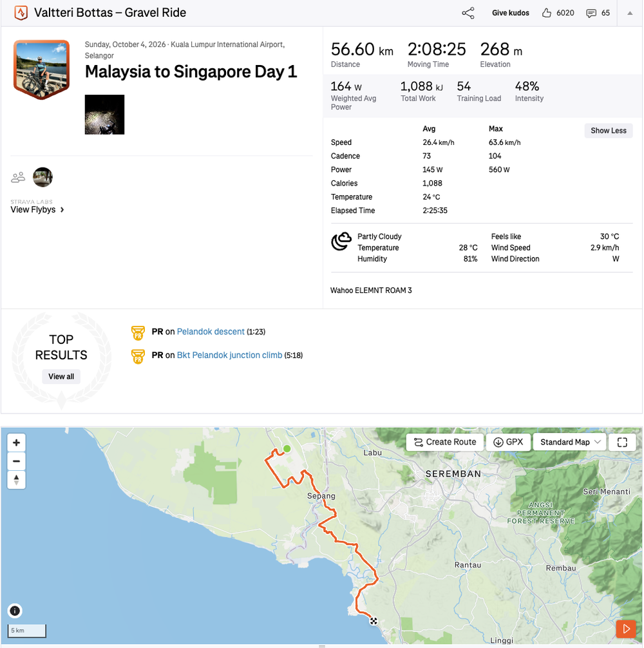Open the View Flybys link
Image resolution: width=644 pixels, height=648 pixels.
pos(37,209)
